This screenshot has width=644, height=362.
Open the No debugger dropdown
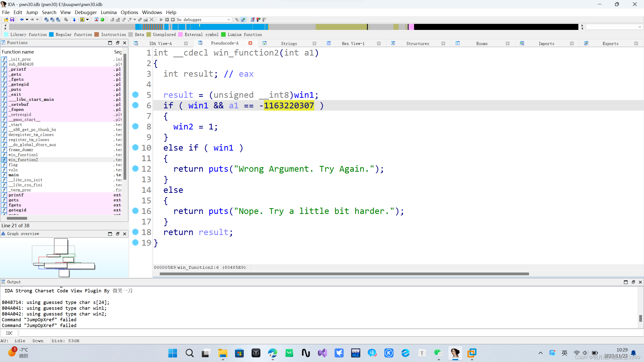coord(228,20)
